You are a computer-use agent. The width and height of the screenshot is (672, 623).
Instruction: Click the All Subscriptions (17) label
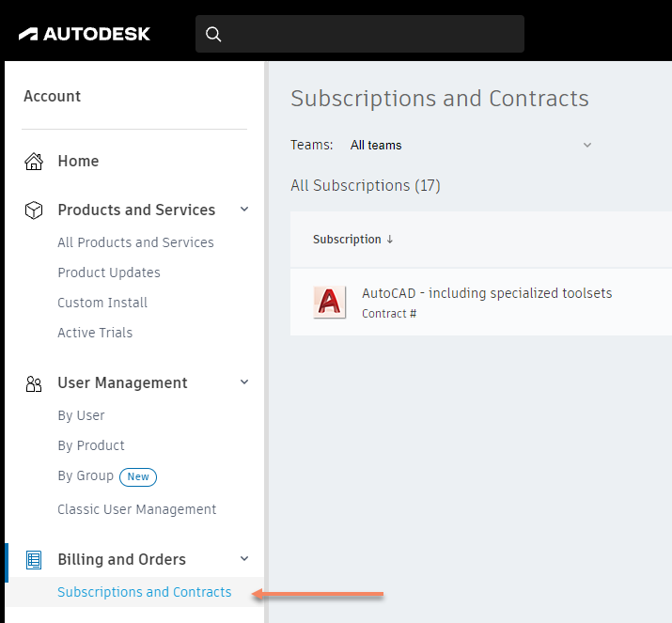[x=366, y=185]
